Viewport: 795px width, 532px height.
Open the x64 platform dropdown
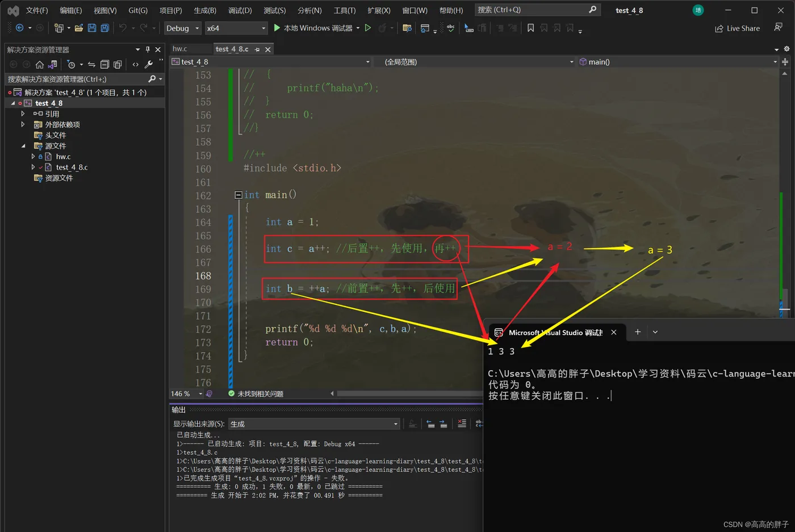point(236,28)
